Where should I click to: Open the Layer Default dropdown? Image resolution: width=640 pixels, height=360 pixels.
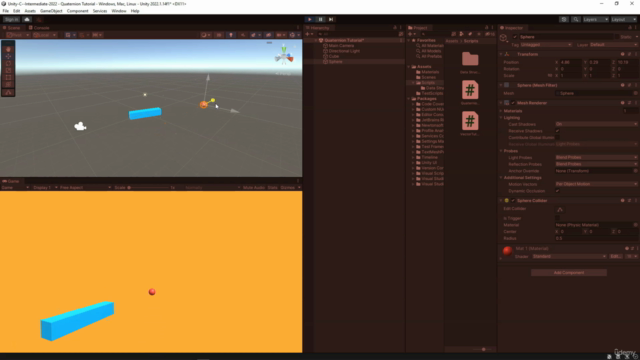click(613, 45)
